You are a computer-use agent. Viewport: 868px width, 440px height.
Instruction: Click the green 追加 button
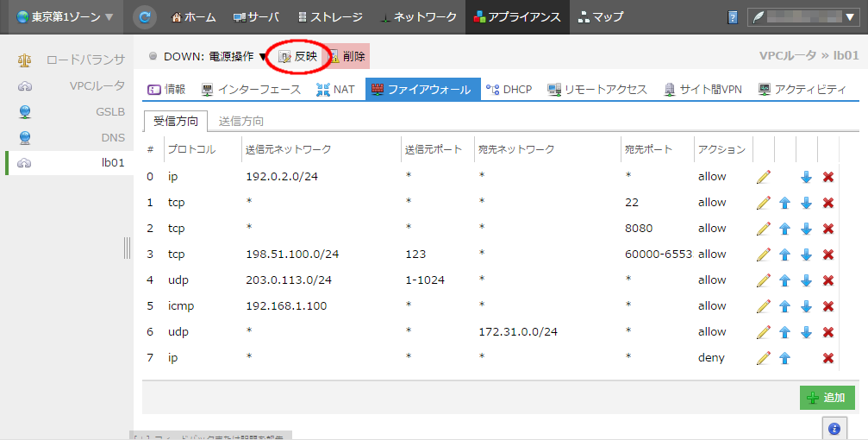coord(827,398)
